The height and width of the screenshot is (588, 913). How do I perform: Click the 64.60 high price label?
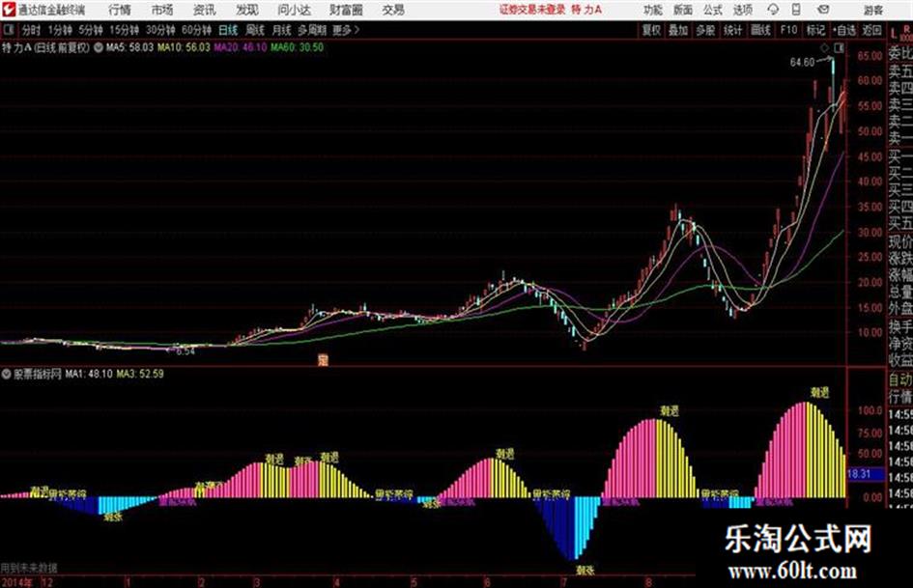[802, 63]
